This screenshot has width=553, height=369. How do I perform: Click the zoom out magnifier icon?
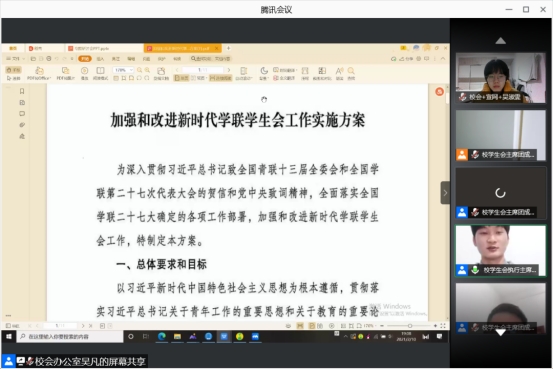(x=140, y=70)
